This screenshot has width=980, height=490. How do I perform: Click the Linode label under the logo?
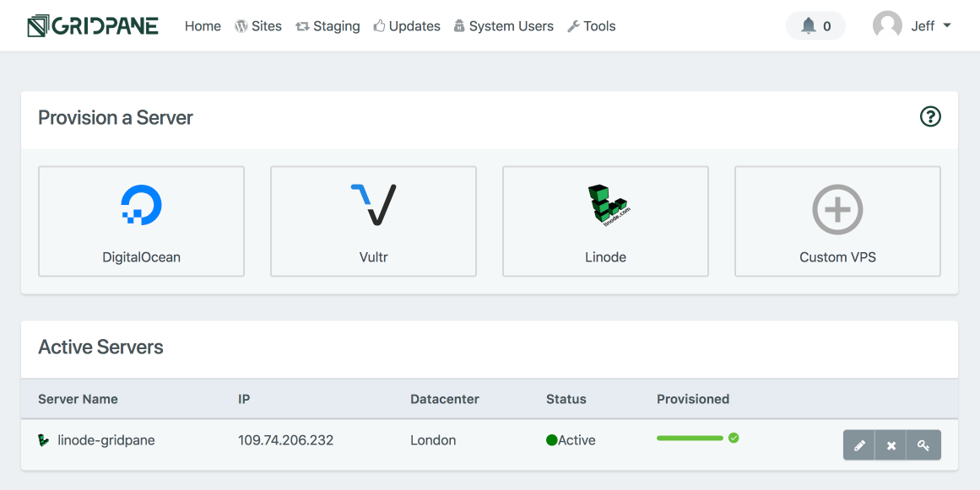point(605,257)
